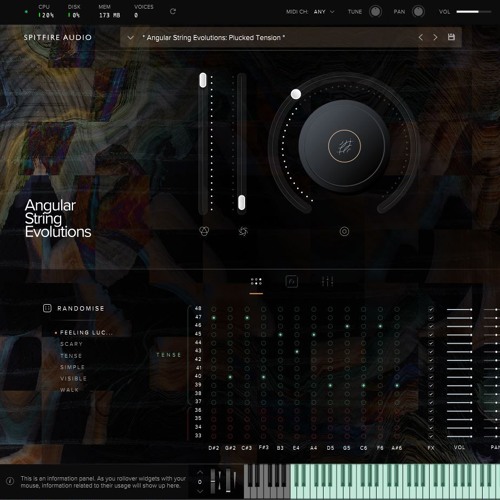Toggle the FX checkbox for row 42
500x500 pixels.
coord(431,360)
